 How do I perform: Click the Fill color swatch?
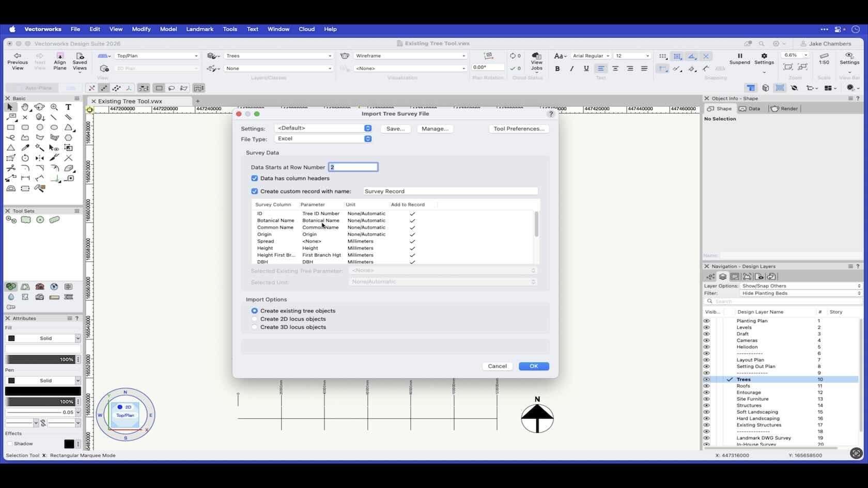click(11, 338)
